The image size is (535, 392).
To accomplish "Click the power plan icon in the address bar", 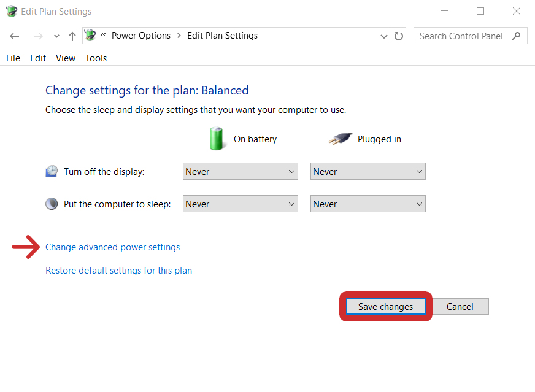I will coord(90,36).
